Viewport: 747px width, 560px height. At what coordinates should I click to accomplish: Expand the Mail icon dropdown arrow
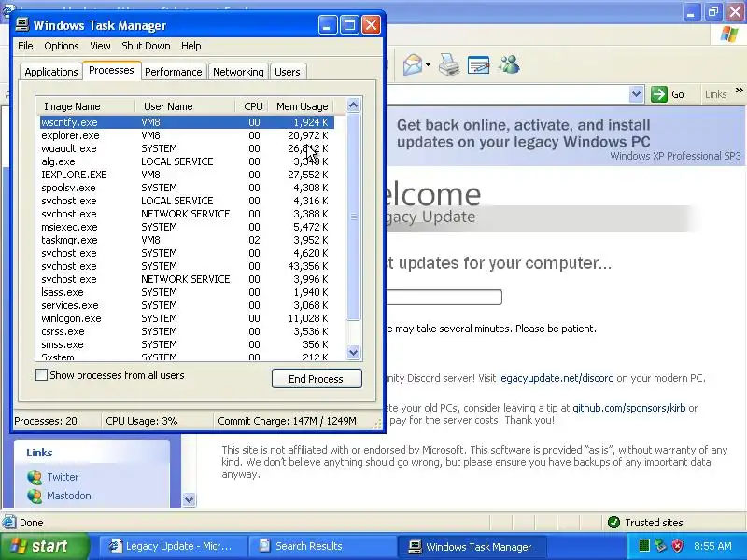428,65
